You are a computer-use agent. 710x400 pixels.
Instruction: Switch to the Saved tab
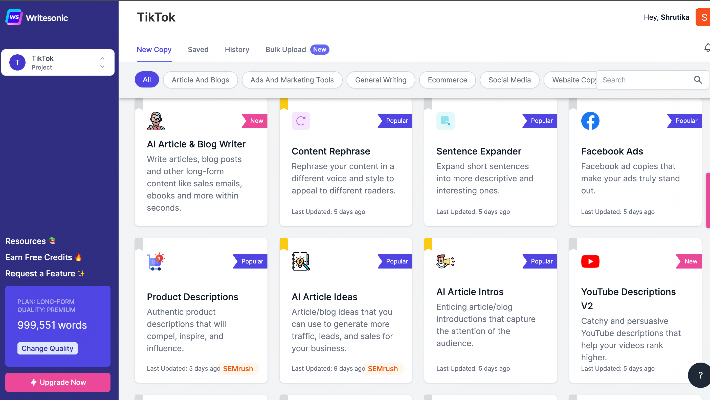[x=198, y=49]
